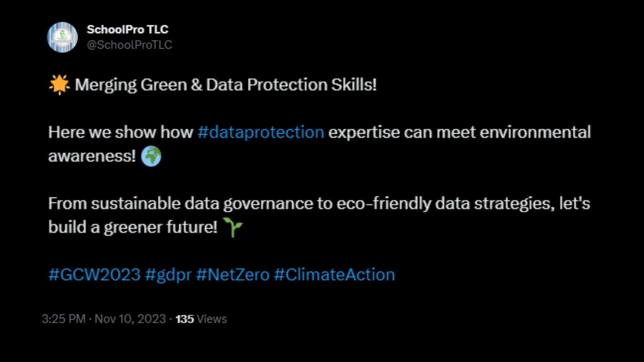Click the SchoolPro TLC profile avatar
The height and width of the screenshot is (362, 644).
coord(62,37)
